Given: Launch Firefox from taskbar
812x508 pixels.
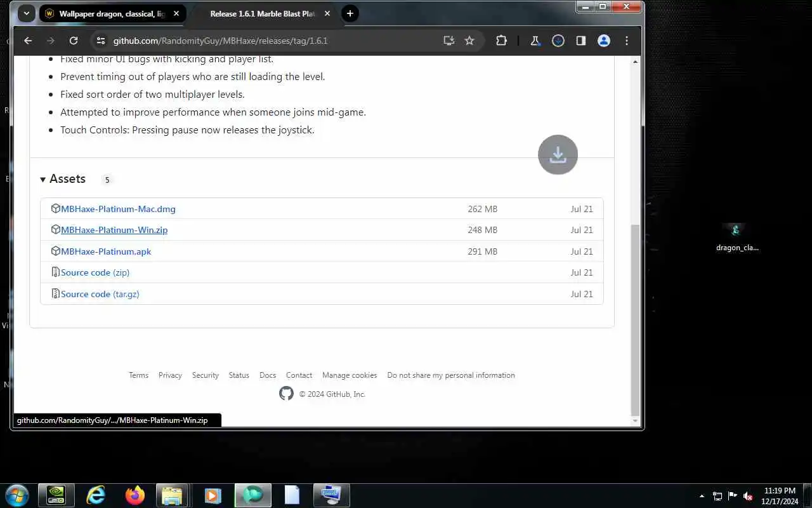Looking at the screenshot, I should tap(134, 495).
